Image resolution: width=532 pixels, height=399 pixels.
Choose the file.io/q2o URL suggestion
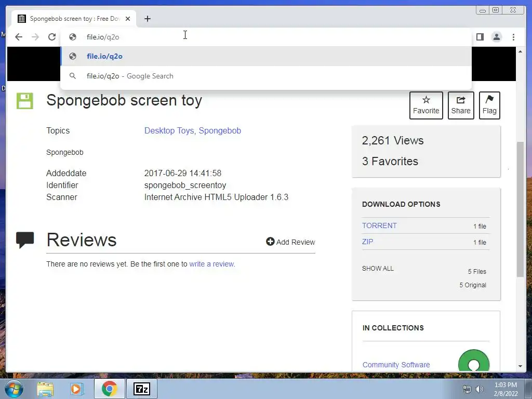tap(265, 56)
